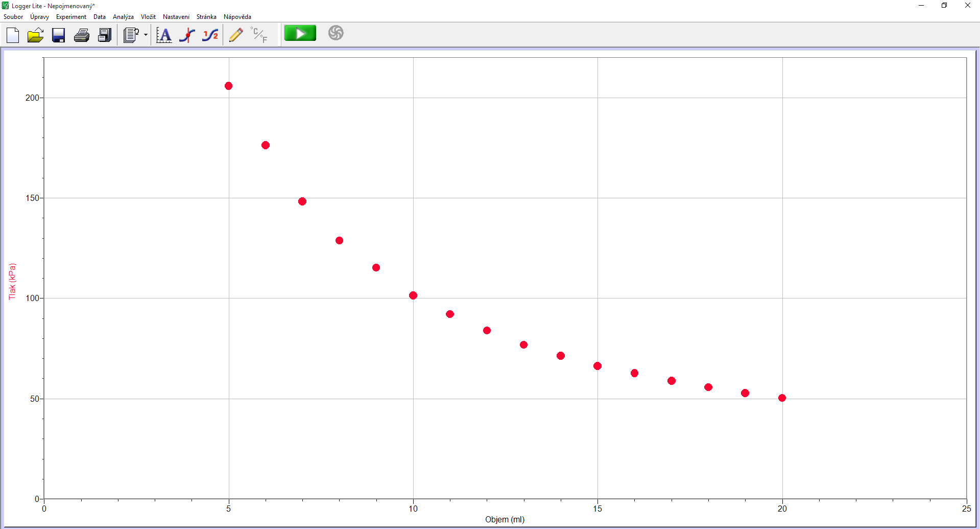This screenshot has width=980, height=529.
Task: Click the x-axis origin value 0
Action: coord(44,509)
